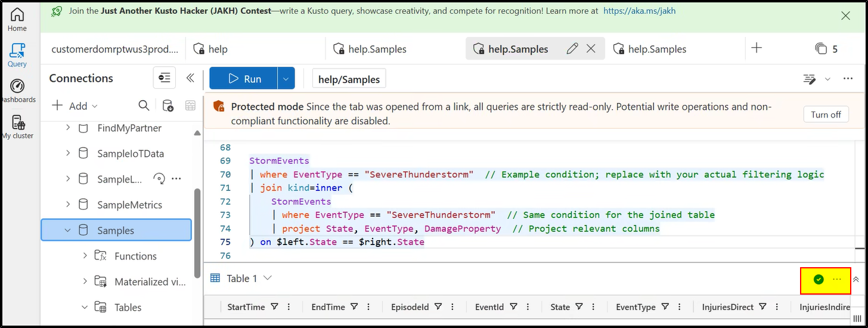Expand the SampleIoTData database

coord(68,153)
